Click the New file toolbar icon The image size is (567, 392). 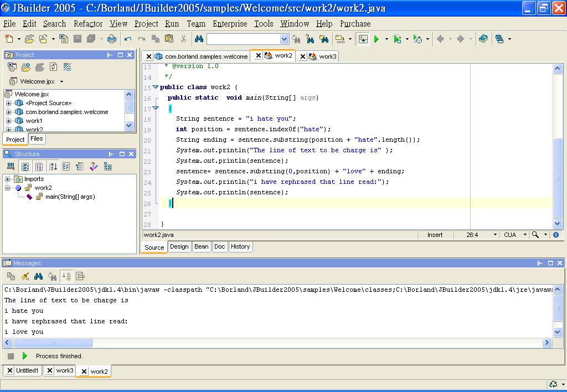9,39
